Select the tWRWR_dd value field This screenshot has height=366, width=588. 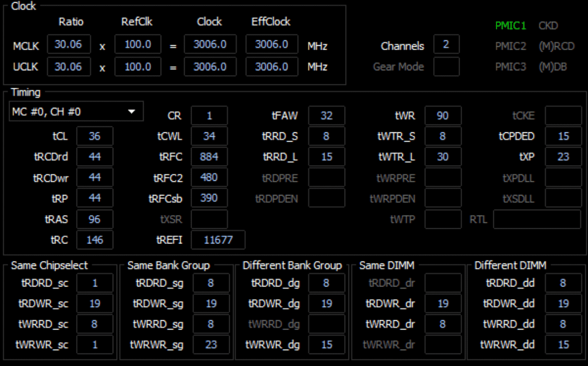coord(563,345)
